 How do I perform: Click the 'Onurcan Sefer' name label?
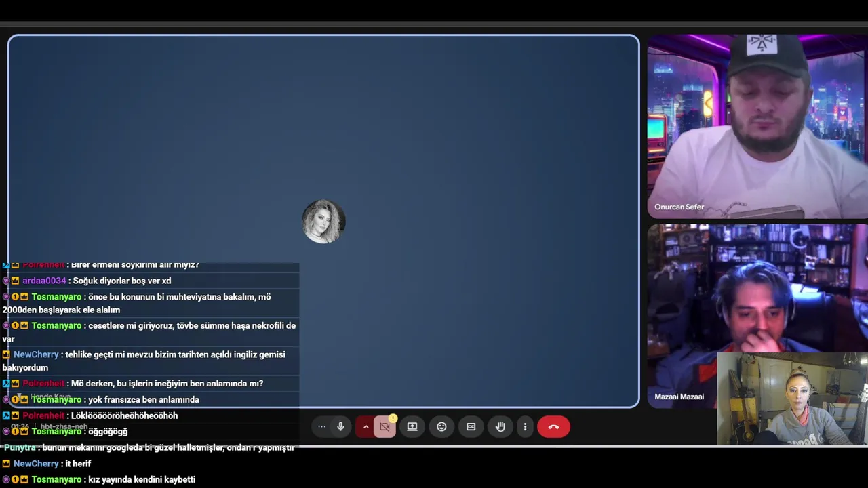point(679,207)
